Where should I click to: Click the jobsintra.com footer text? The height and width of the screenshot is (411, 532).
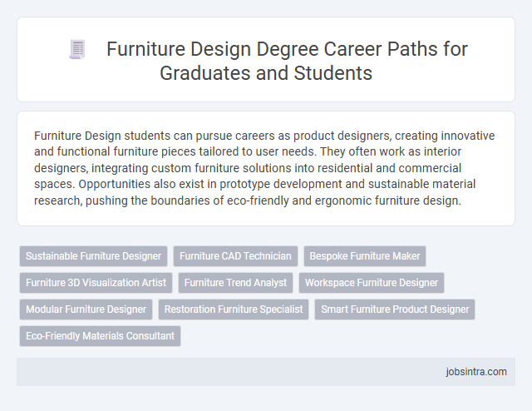476,372
